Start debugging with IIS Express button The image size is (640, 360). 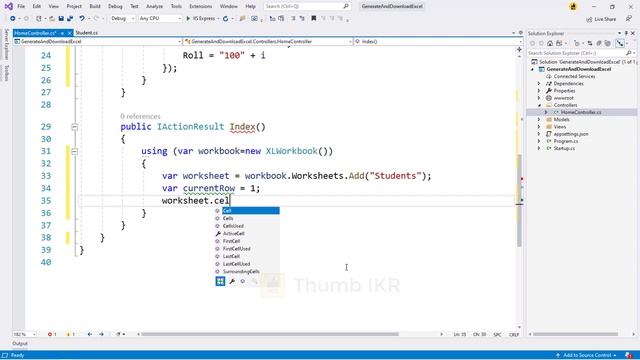click(x=202, y=18)
